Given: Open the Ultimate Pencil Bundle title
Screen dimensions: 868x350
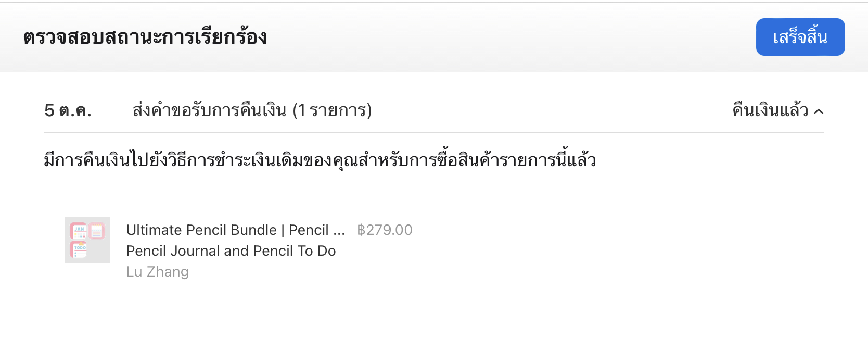Looking at the screenshot, I should pyautogui.click(x=201, y=230).
